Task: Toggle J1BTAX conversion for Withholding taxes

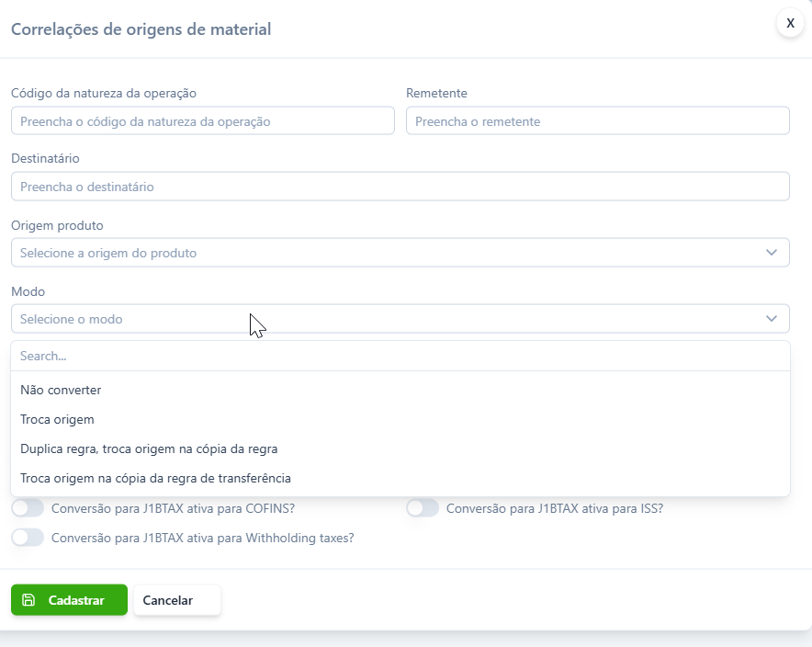Action: 28,538
